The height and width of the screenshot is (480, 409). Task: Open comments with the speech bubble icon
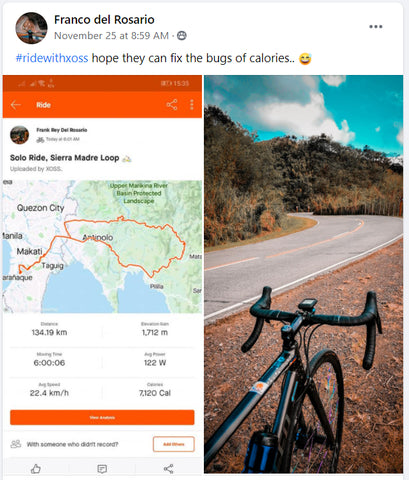(x=102, y=469)
